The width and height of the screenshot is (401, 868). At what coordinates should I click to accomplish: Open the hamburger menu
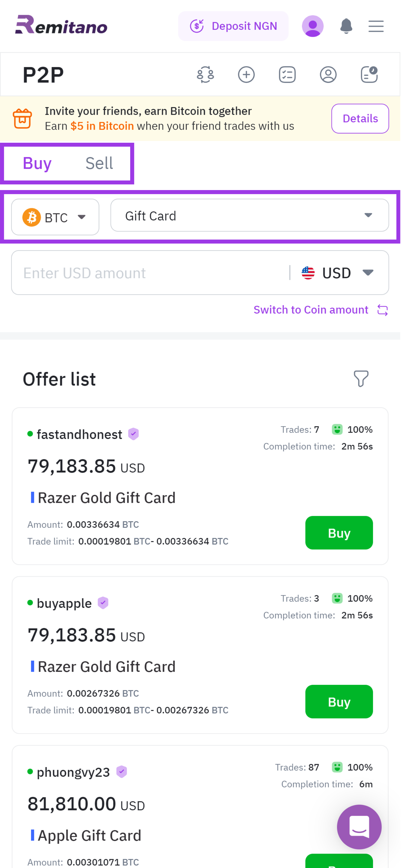(376, 26)
